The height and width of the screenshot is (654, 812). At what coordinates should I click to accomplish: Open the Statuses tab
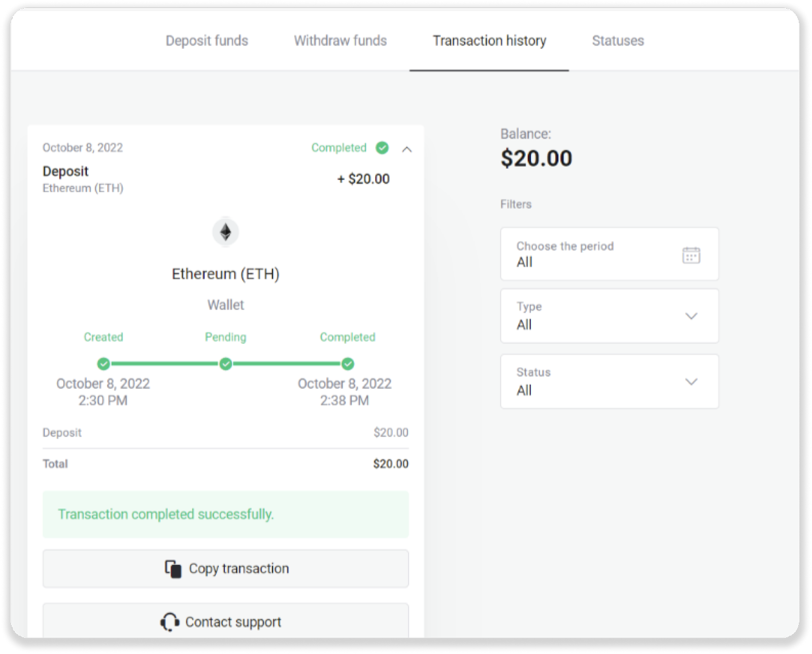pos(618,41)
